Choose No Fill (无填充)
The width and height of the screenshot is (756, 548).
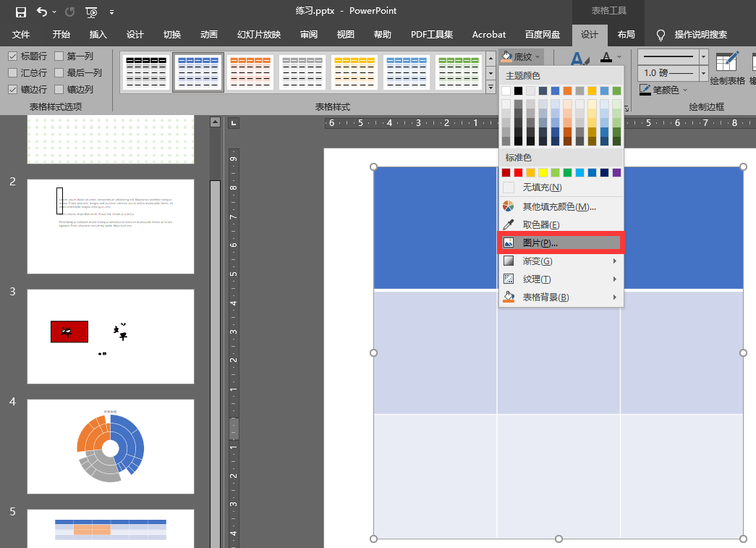(561, 187)
